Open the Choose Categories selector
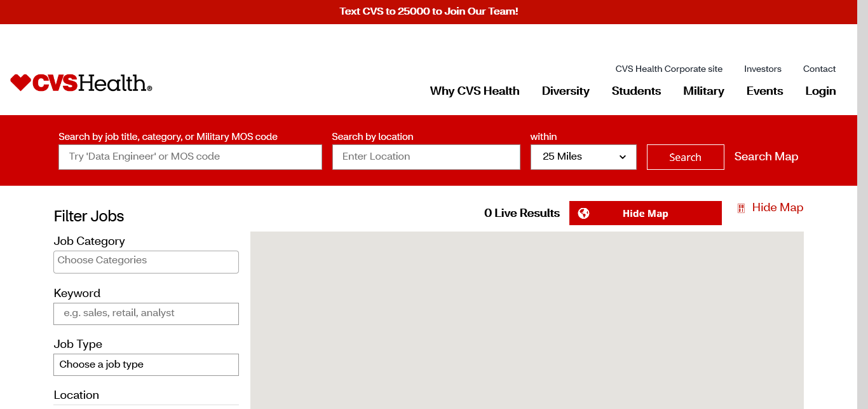This screenshot has height=409, width=868. coord(146,261)
